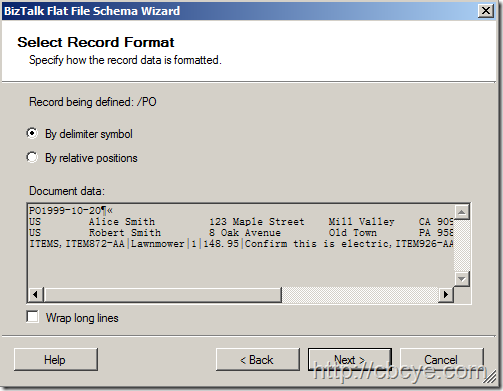Click the 'Record being defined: /PO' label
Viewport: 503px width, 391px height.
pyautogui.click(x=93, y=102)
